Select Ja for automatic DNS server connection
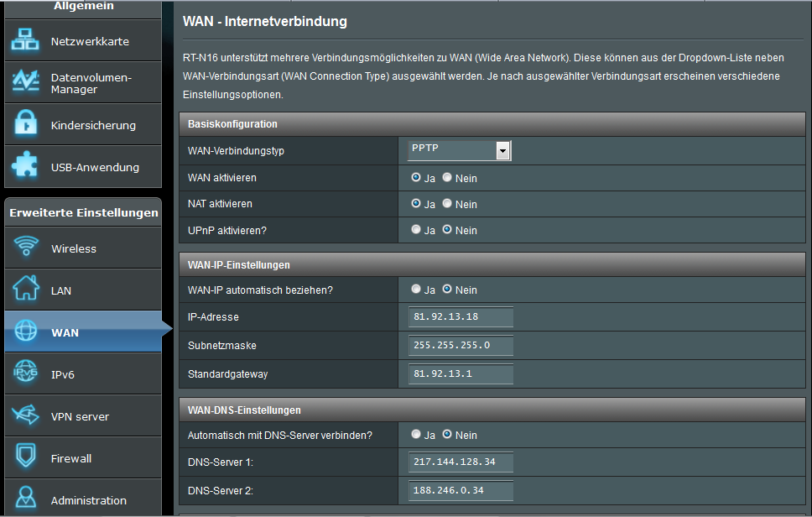Screen dimensions: 812x517 point(416,435)
